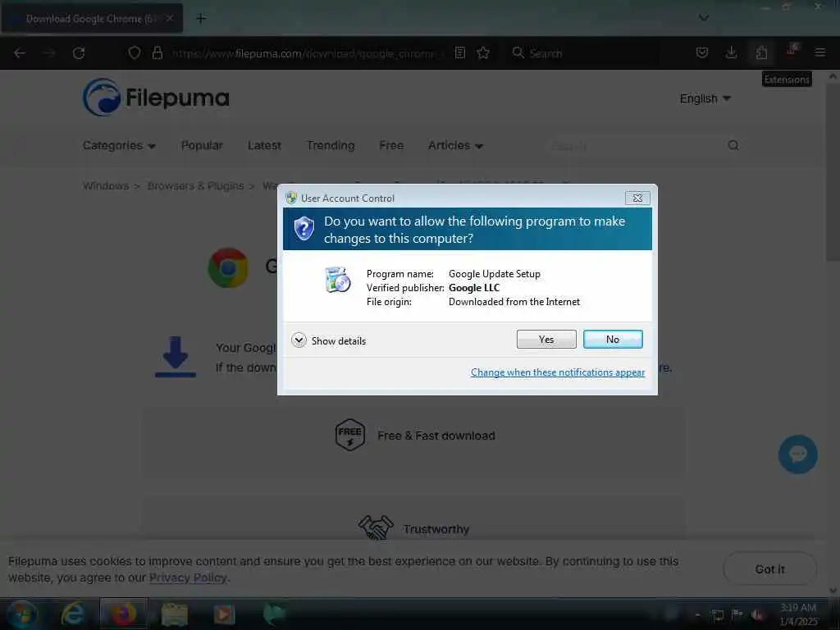
Task: Open the Action Center flag icon
Action: [737, 614]
